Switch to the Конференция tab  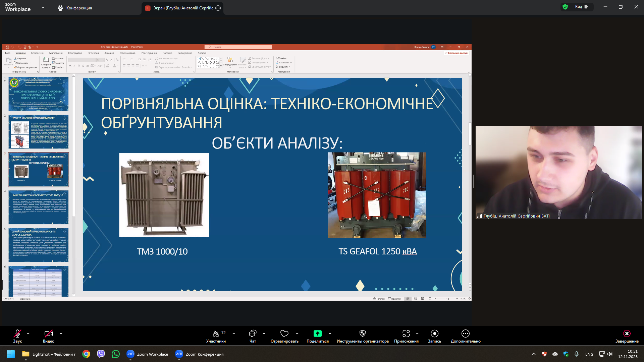[75, 8]
